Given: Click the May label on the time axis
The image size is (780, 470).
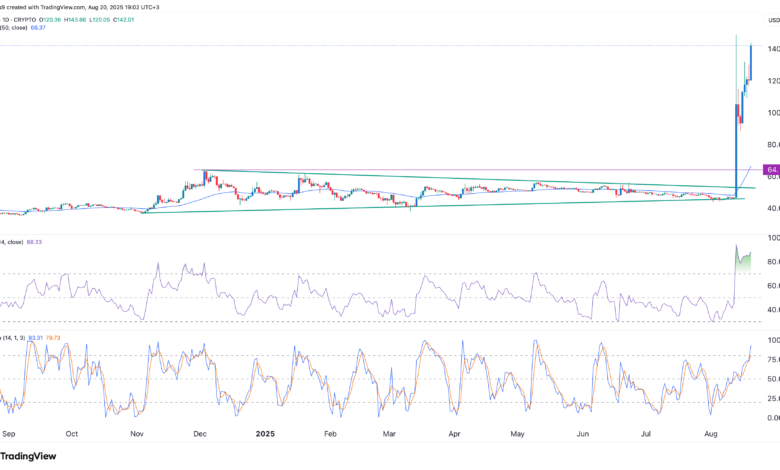Looking at the screenshot, I should (x=517, y=436).
